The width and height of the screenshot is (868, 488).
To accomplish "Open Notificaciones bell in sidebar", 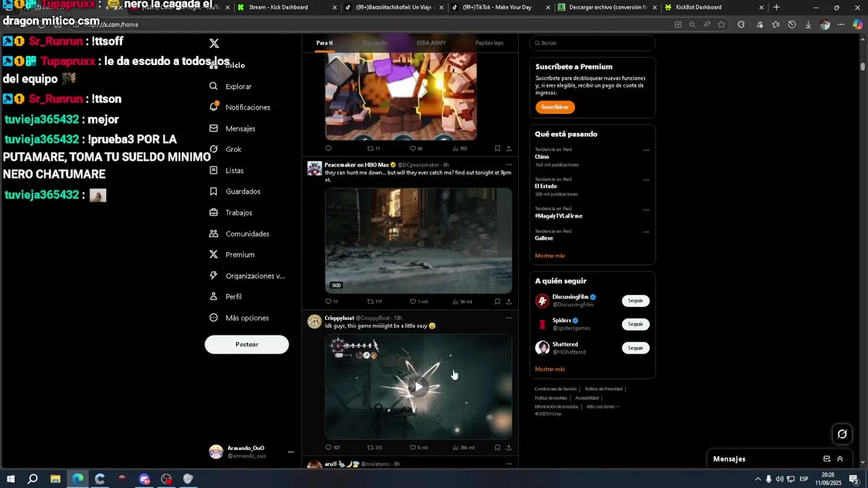I will (239, 107).
